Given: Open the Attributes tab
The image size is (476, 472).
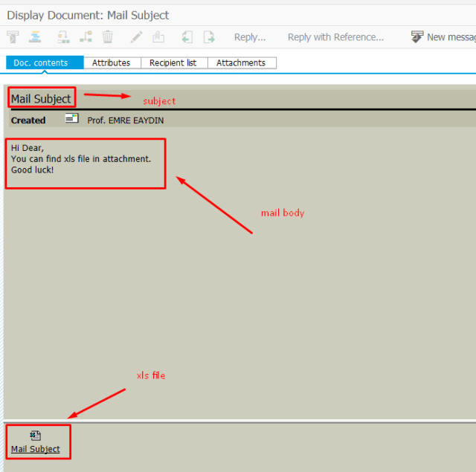Looking at the screenshot, I should 111,63.
